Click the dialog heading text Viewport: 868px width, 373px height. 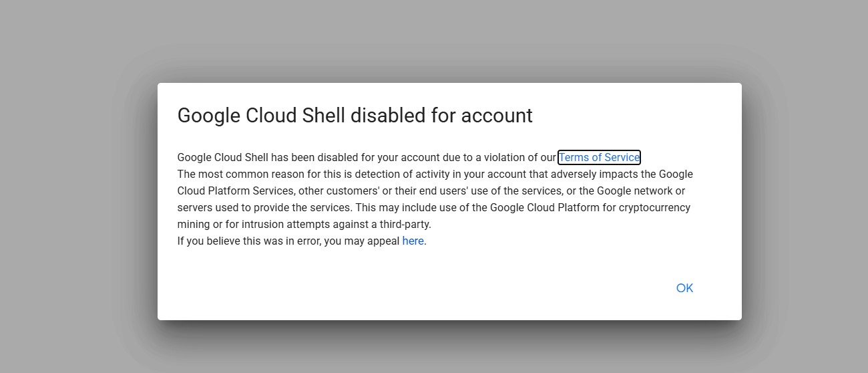click(355, 116)
